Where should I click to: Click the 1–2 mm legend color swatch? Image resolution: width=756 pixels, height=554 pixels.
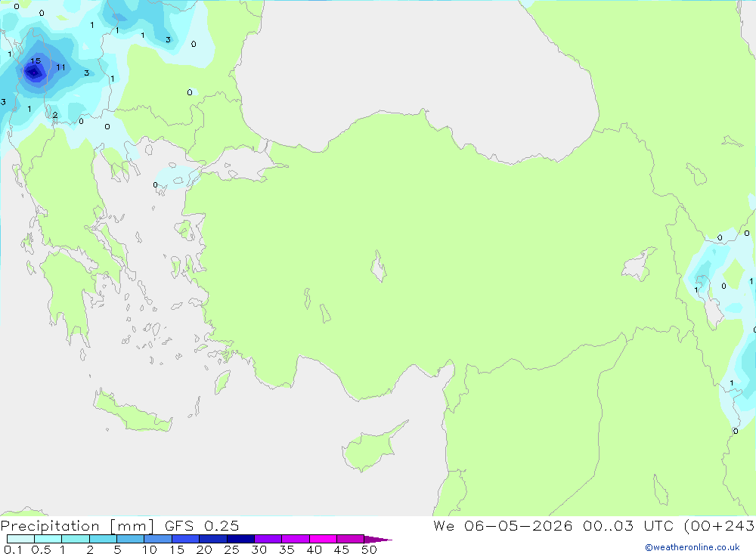tap(75, 539)
